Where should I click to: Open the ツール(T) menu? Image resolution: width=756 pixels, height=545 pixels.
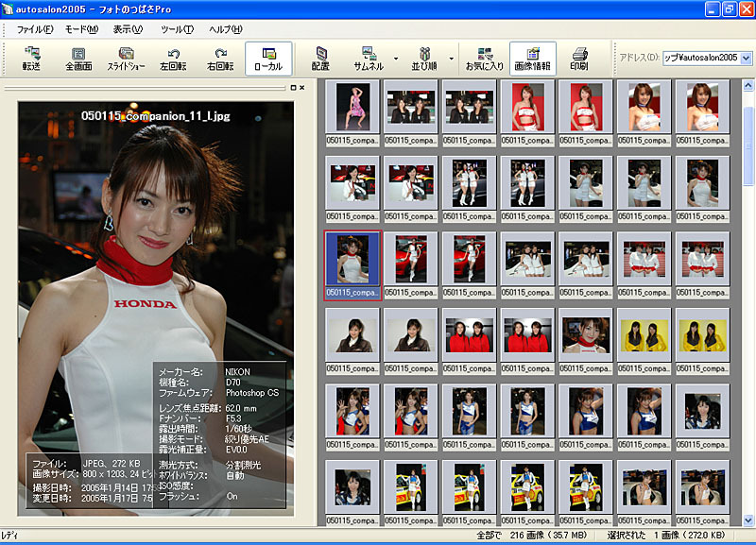click(178, 29)
